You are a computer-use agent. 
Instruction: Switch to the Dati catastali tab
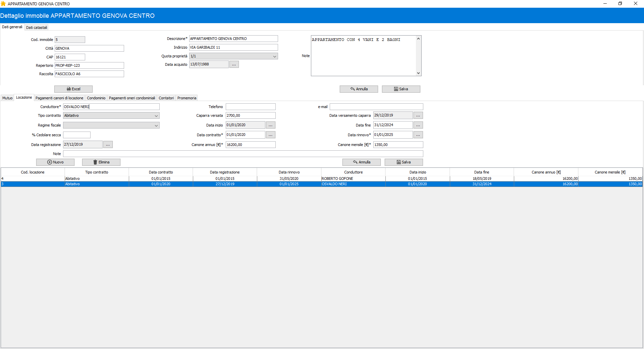tap(37, 28)
